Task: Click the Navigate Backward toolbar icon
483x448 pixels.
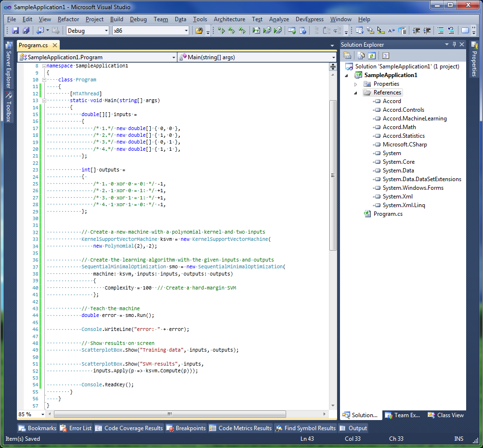Action: [40, 30]
